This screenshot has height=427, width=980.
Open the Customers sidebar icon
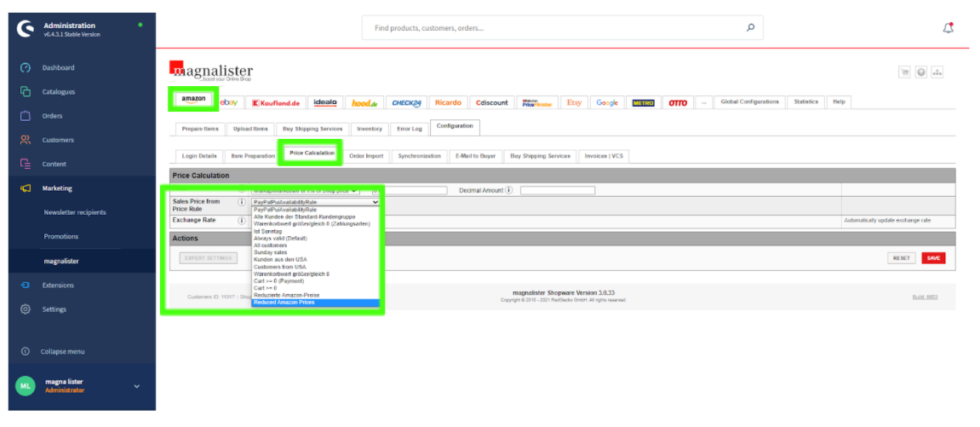pyautogui.click(x=25, y=140)
